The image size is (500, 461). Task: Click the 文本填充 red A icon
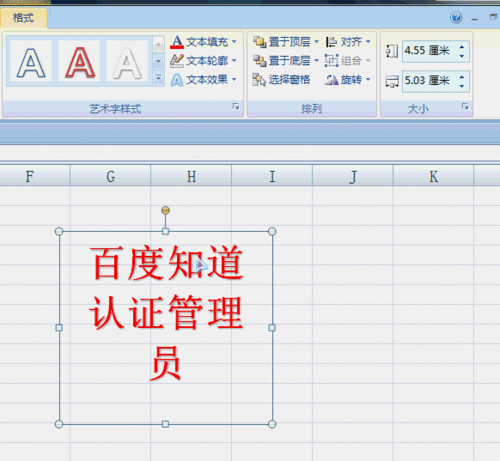[177, 42]
